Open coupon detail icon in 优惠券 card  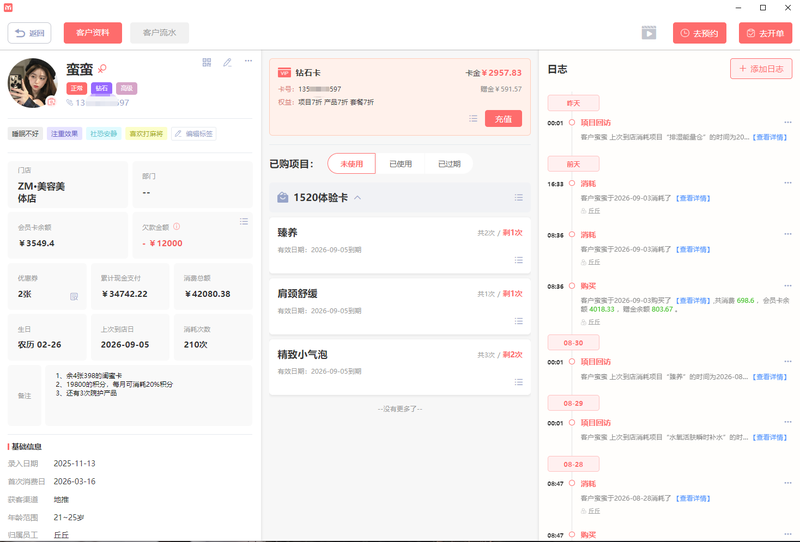[x=74, y=297]
